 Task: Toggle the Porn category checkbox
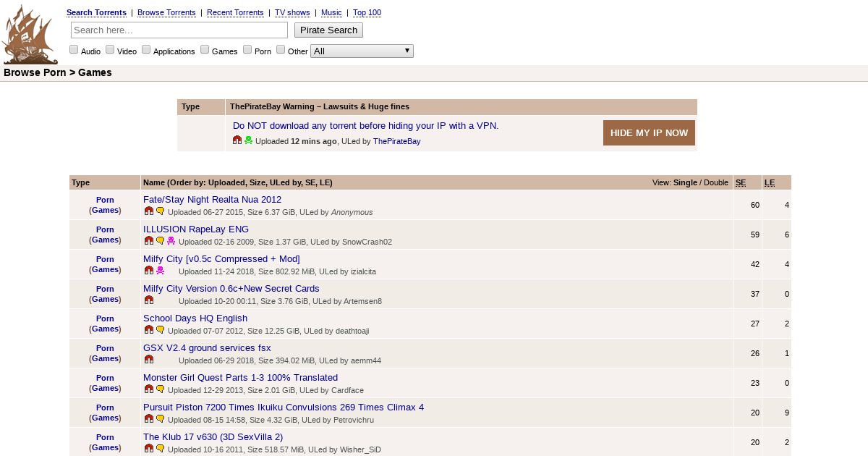[x=247, y=49]
